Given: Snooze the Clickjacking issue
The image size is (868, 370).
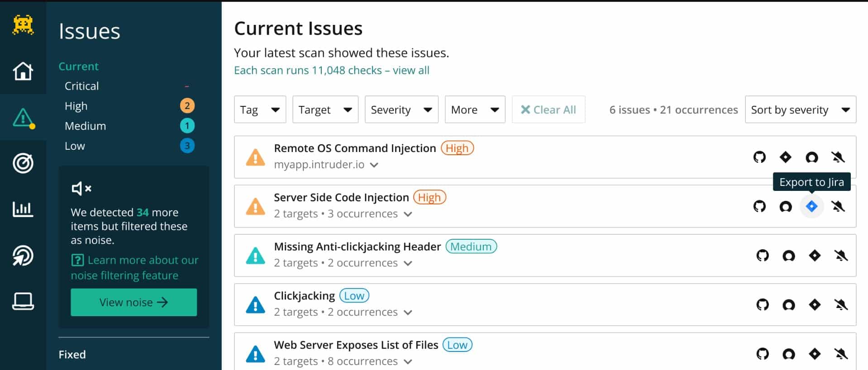Looking at the screenshot, I should click(x=841, y=305).
